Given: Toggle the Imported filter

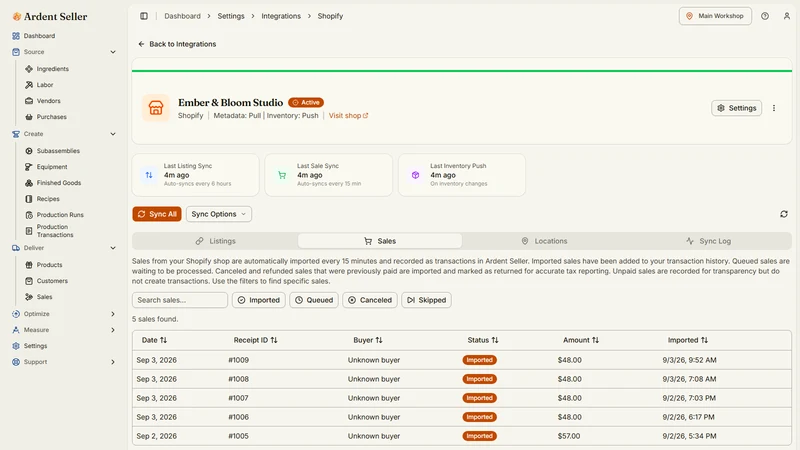Looking at the screenshot, I should click(259, 300).
